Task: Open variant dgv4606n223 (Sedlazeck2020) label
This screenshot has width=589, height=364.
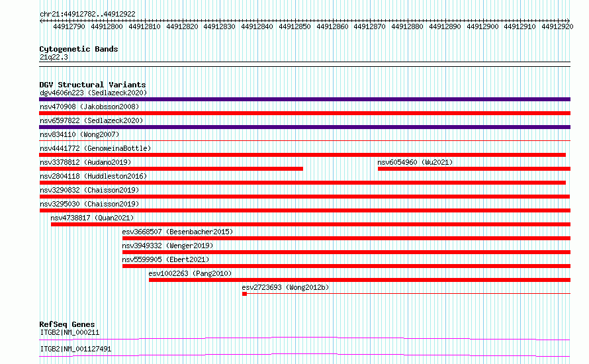Action: point(93,93)
